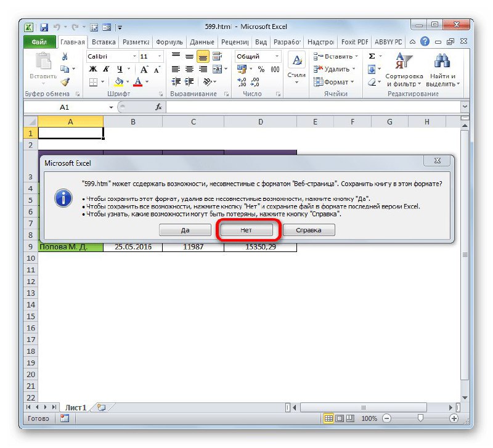Increase font size with large A icon
This screenshot has width=493, height=448.
pyautogui.click(x=144, y=69)
